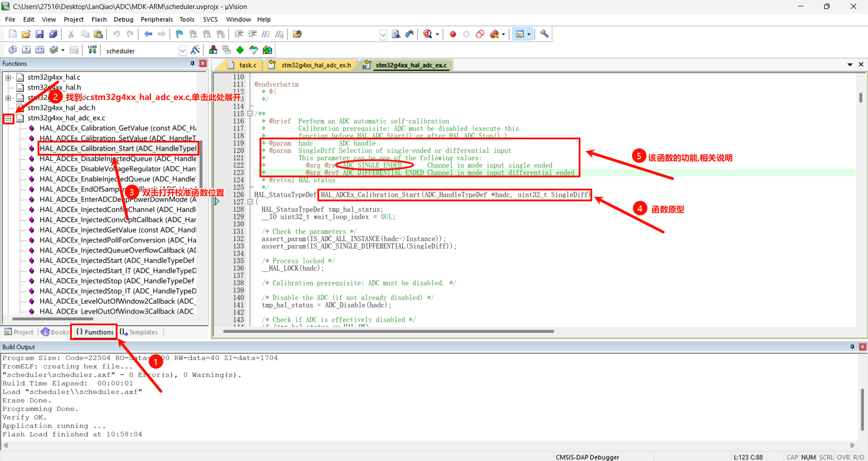
Task: Open the editor tab list dropdown arrow
Action: [x=850, y=65]
